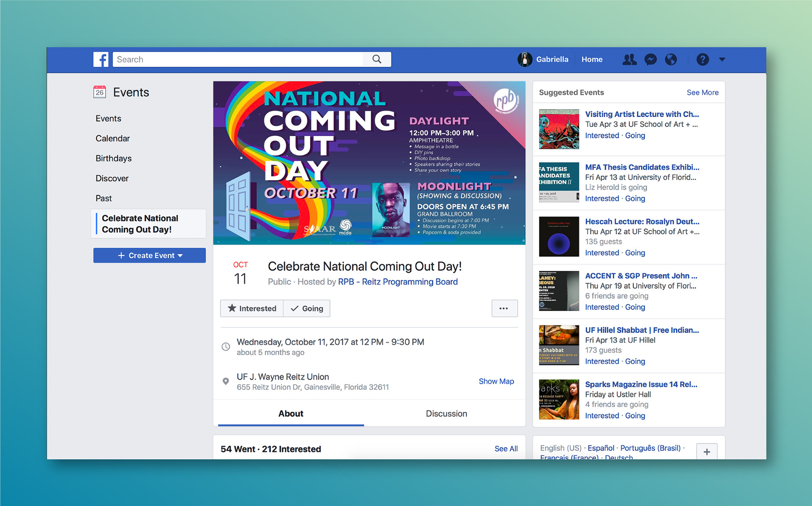Screen dimensions: 812x506
Task: Click Going for ACCENT & SGP event
Action: tap(635, 307)
